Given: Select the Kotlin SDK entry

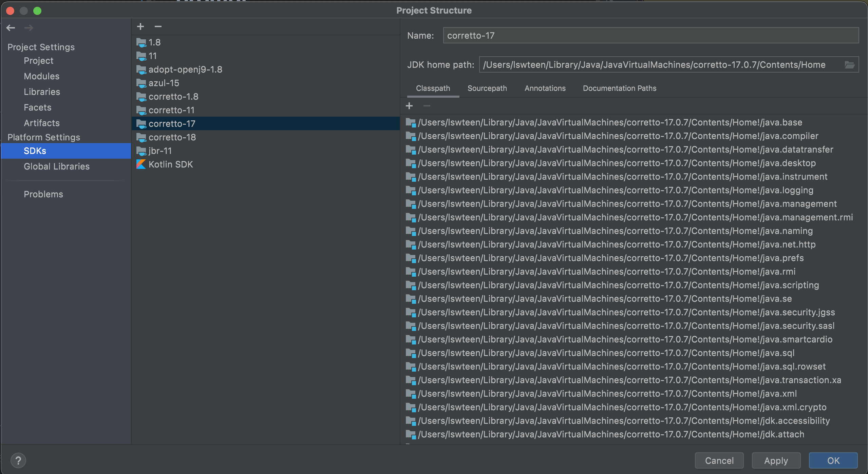Looking at the screenshot, I should (170, 164).
